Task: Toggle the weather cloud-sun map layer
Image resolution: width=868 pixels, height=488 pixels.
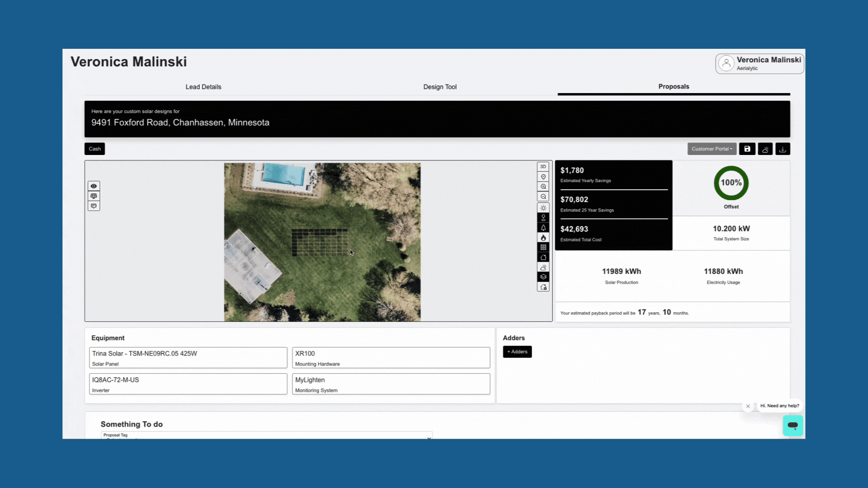Action: tap(543, 267)
